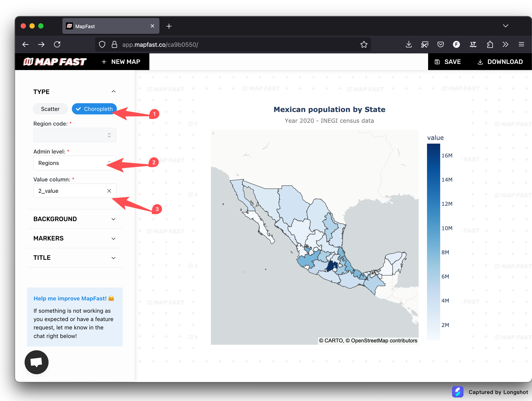
Task: Expand the TITLE section
Action: point(75,258)
